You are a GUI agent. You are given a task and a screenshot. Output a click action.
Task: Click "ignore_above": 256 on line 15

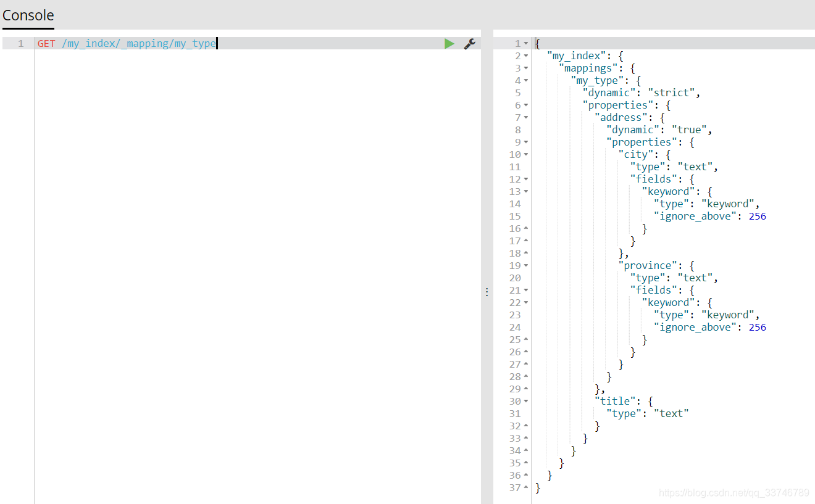pos(710,217)
